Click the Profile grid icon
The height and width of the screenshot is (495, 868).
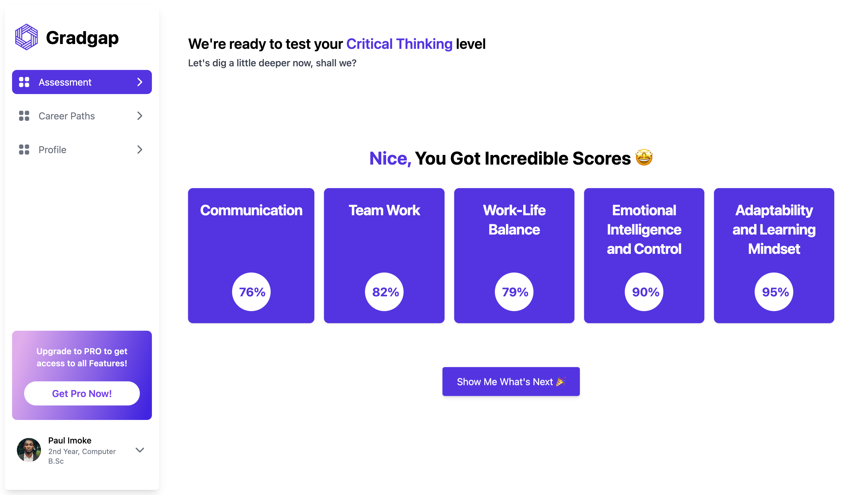pyautogui.click(x=24, y=150)
